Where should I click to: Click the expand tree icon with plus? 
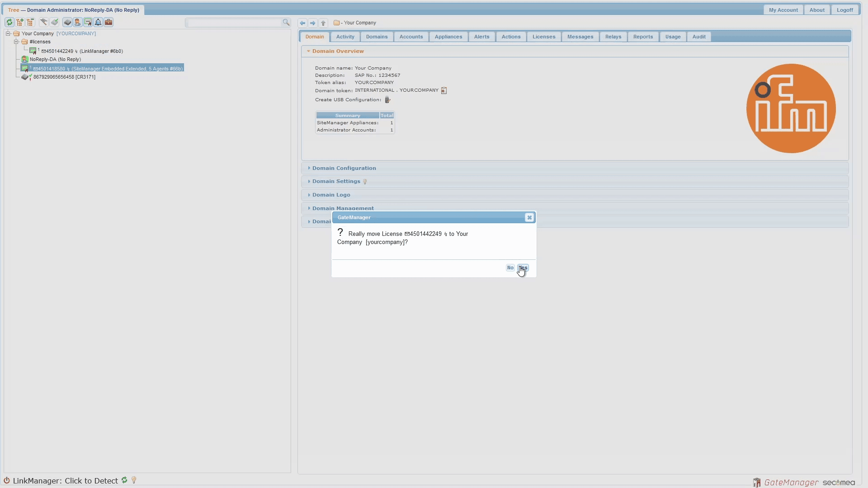(20, 22)
